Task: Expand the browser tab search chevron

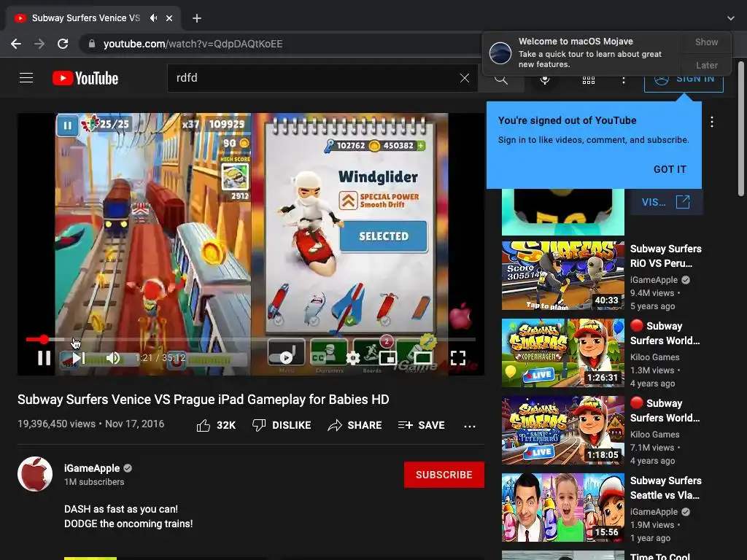Action: click(731, 18)
